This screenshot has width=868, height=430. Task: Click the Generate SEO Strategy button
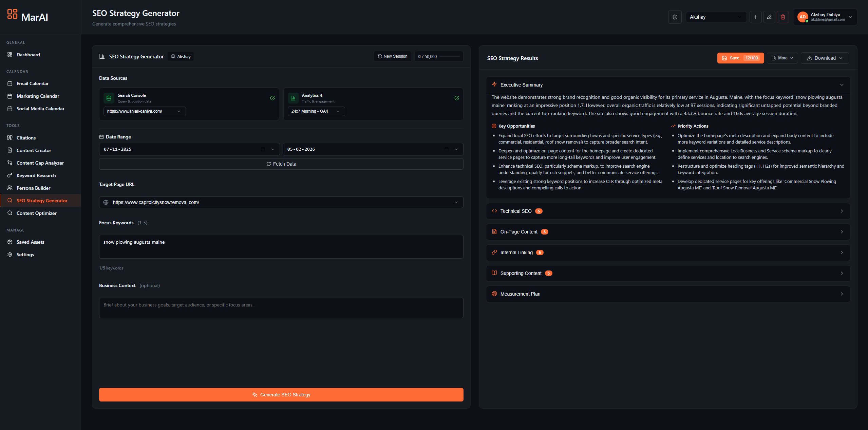281,395
